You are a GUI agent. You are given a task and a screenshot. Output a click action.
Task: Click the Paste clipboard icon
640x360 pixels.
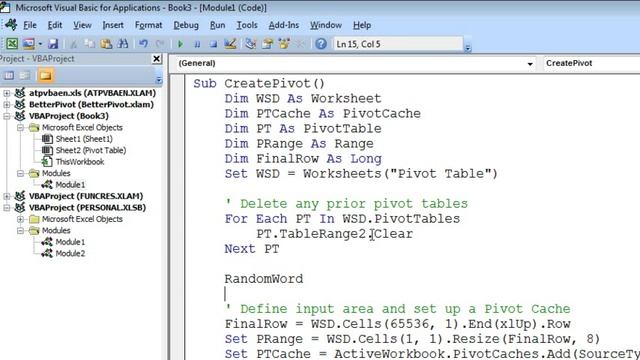106,44
